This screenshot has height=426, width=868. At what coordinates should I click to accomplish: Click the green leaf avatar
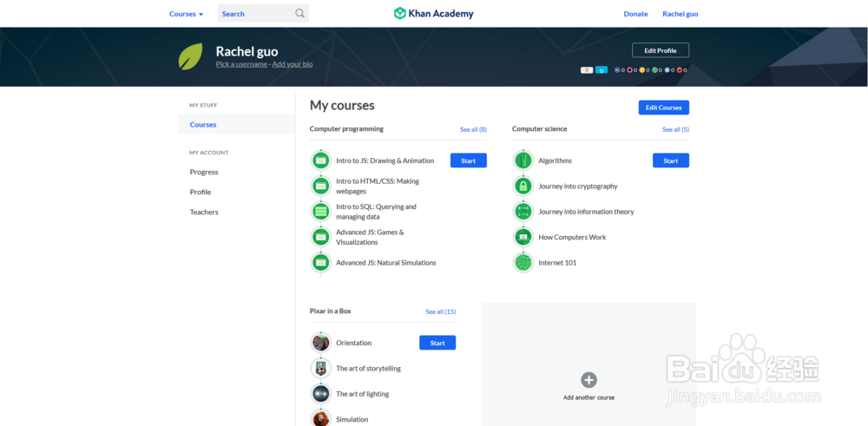pos(190,56)
